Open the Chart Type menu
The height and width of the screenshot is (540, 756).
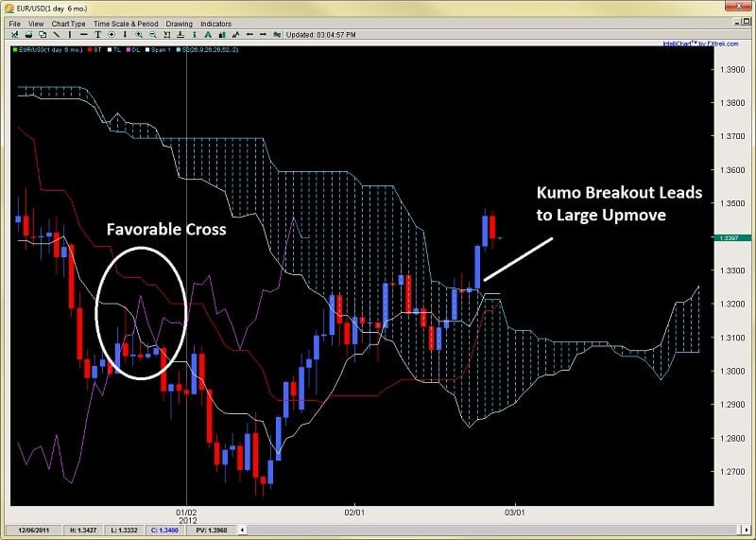[68, 24]
